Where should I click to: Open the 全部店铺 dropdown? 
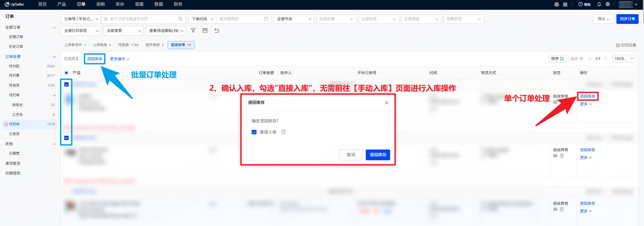[x=336, y=19]
